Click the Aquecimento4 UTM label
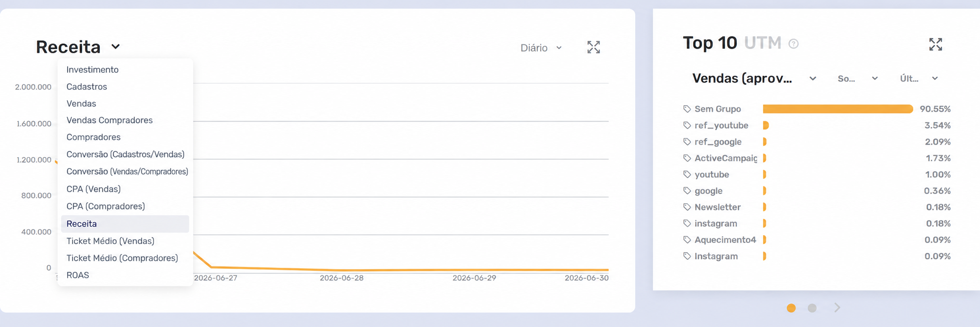This screenshot has height=327, width=980. pos(725,240)
